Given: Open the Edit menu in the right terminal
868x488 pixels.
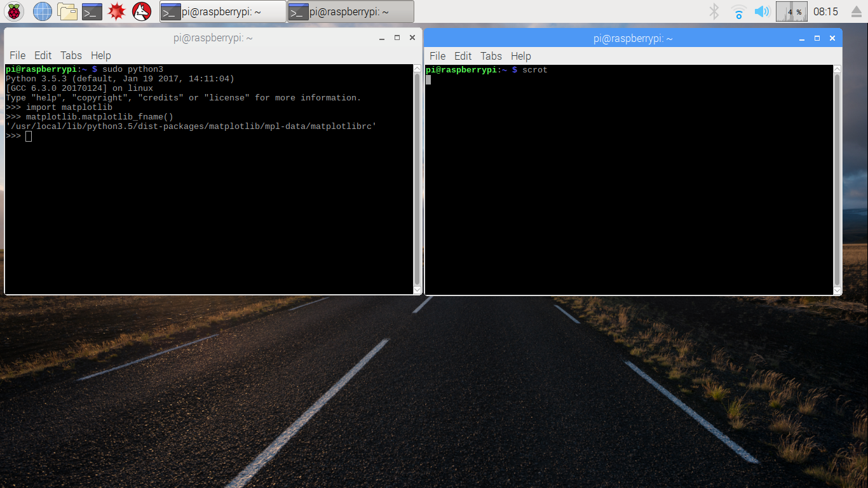Looking at the screenshot, I should tap(463, 56).
